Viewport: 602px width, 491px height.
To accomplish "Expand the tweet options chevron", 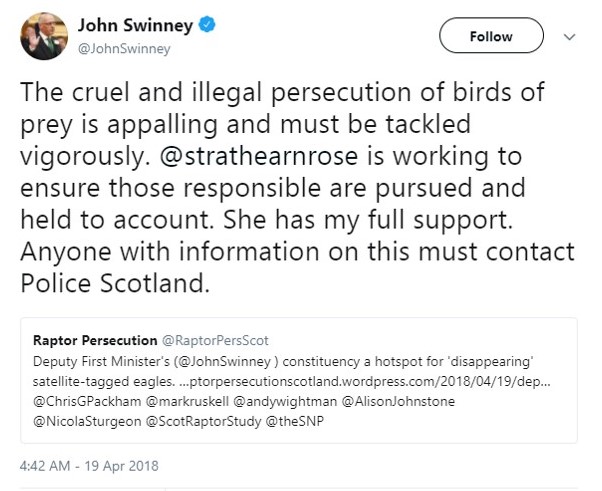I will 570,36.
